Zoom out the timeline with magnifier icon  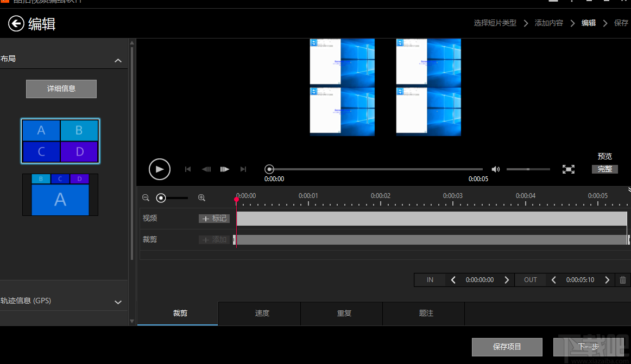coord(145,197)
